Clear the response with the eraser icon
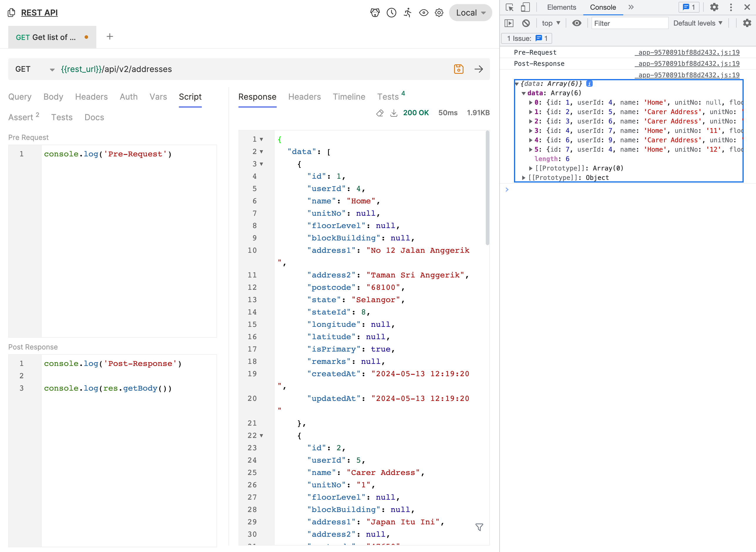 tap(380, 113)
